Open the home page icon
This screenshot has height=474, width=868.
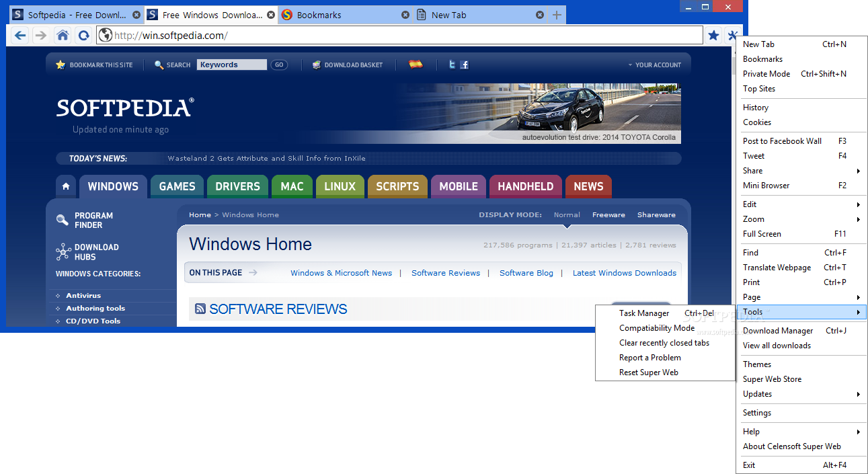coord(63,36)
